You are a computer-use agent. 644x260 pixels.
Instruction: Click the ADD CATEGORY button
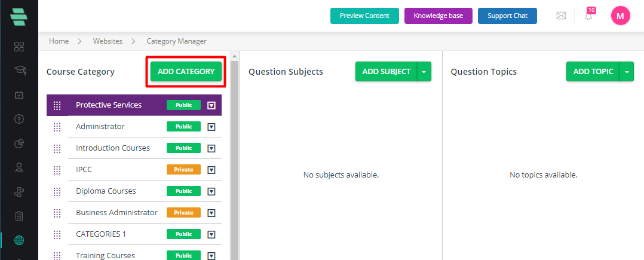tap(186, 72)
